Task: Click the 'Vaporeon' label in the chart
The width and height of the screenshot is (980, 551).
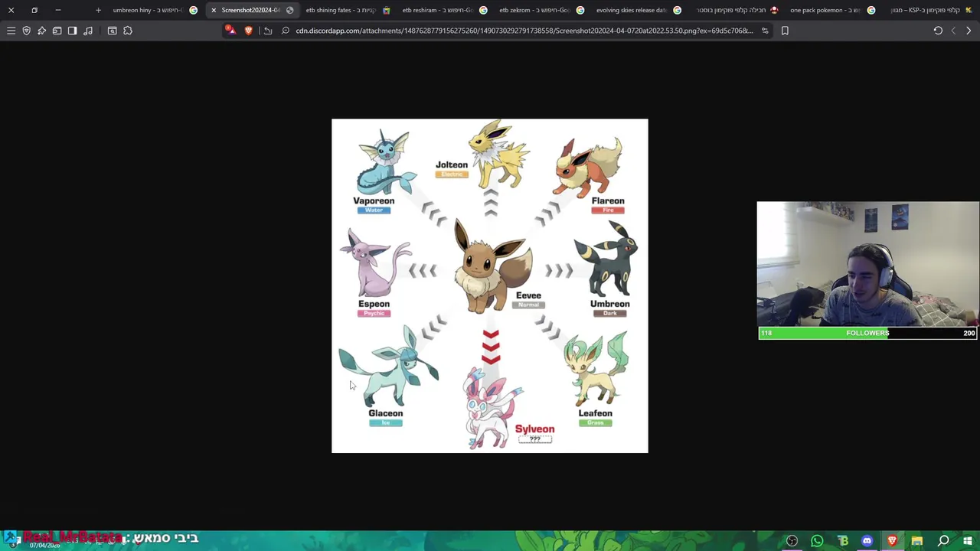Action: point(374,201)
